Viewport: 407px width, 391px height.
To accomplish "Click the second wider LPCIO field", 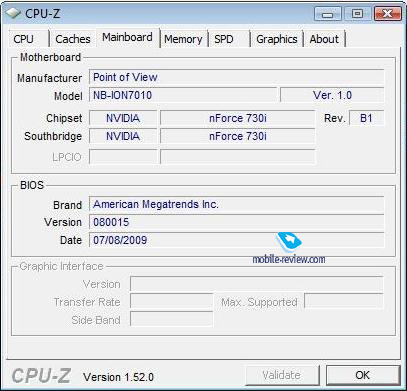I will [237, 157].
